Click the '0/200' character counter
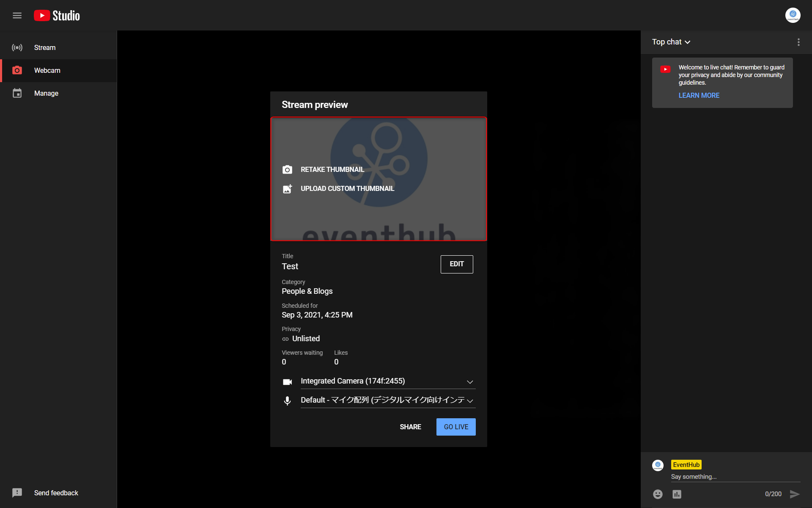This screenshot has width=812, height=508. point(773,494)
